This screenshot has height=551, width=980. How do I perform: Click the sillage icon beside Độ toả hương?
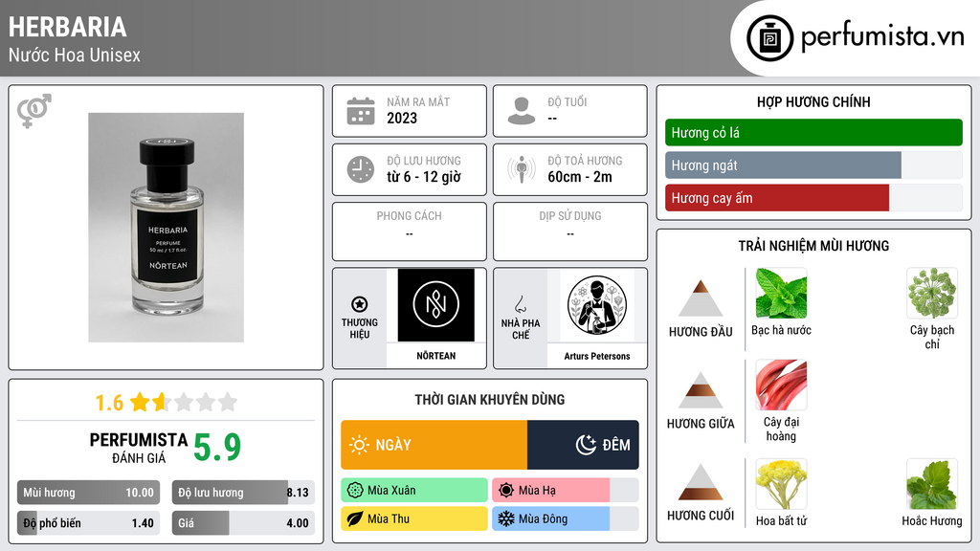522,169
